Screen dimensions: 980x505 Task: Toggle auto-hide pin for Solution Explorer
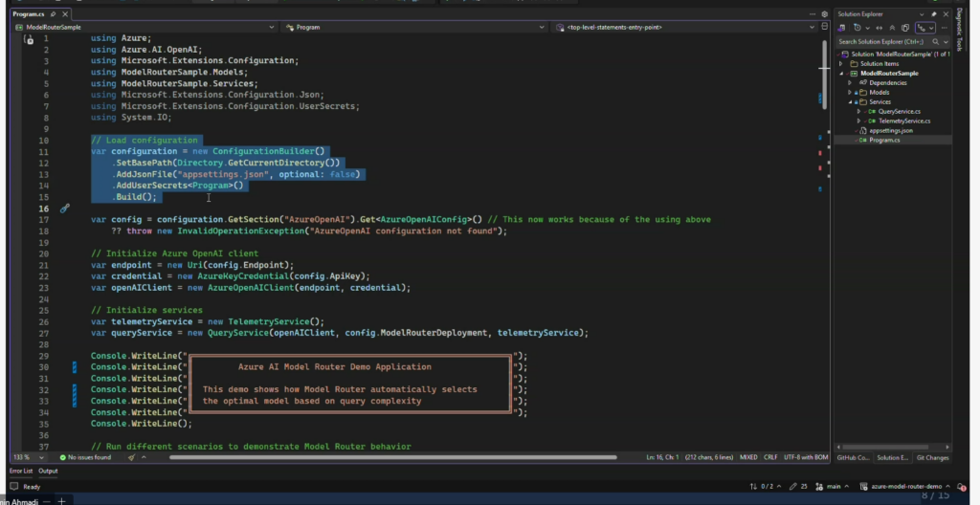[934, 14]
